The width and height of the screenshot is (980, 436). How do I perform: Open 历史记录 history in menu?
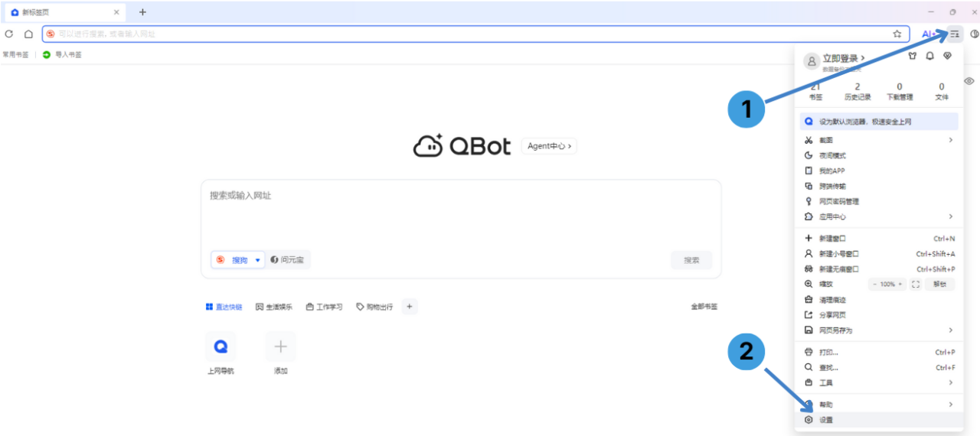[x=857, y=92]
